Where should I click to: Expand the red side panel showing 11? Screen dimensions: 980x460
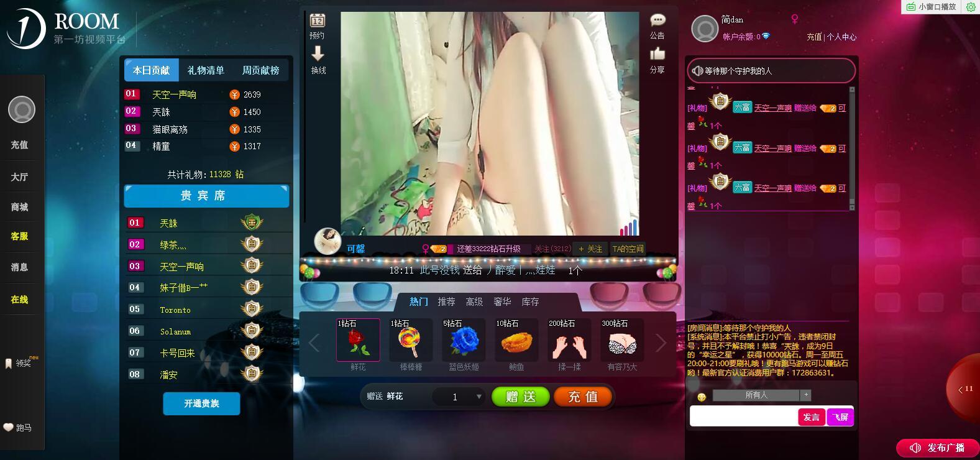pos(963,389)
